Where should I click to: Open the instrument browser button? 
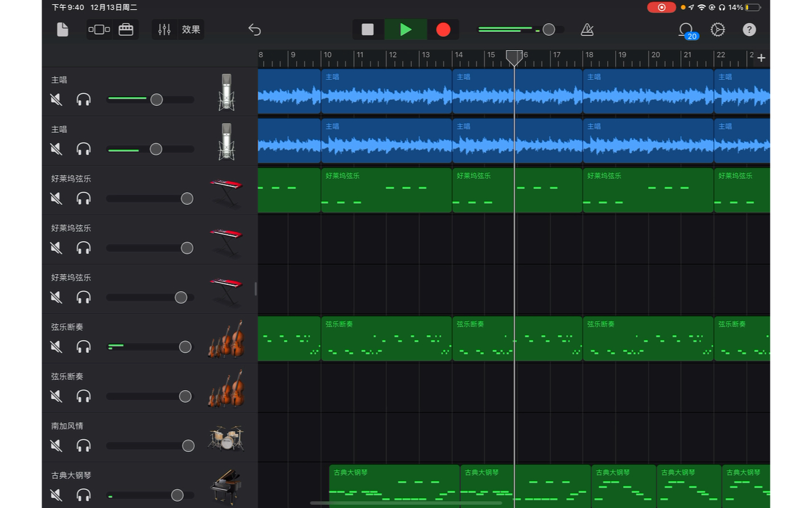(x=126, y=30)
